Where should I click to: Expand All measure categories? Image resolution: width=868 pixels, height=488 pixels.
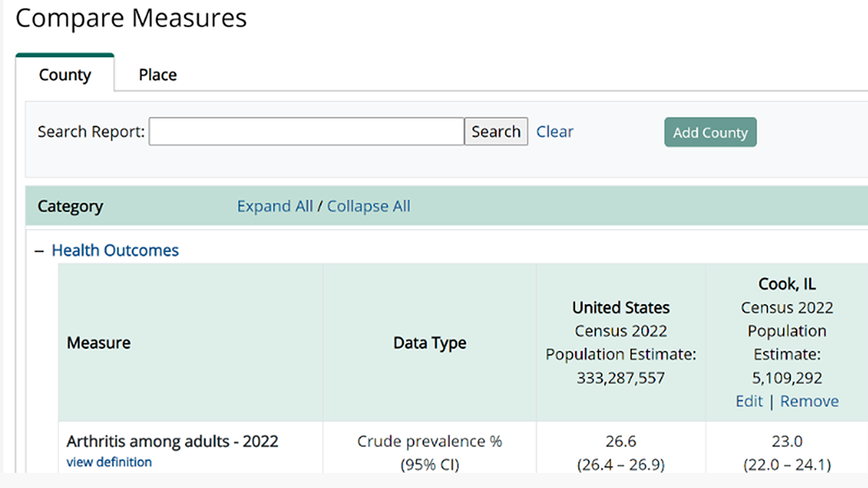(275, 206)
